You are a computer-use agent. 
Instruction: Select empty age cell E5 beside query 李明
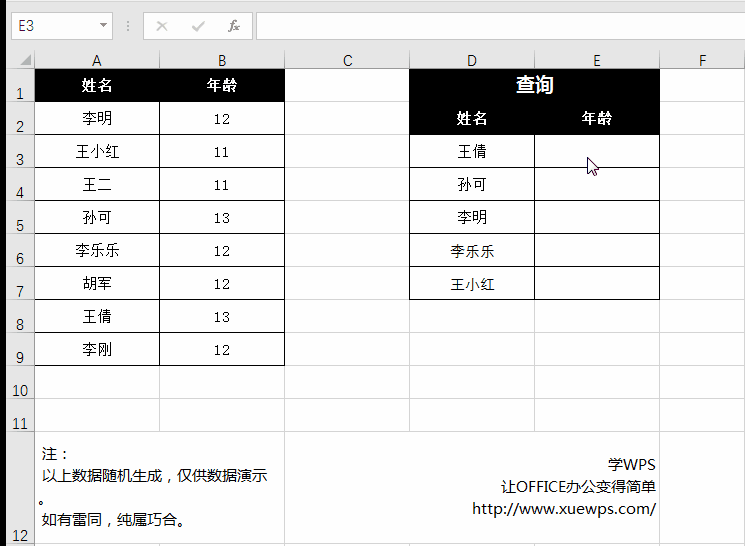coord(597,217)
